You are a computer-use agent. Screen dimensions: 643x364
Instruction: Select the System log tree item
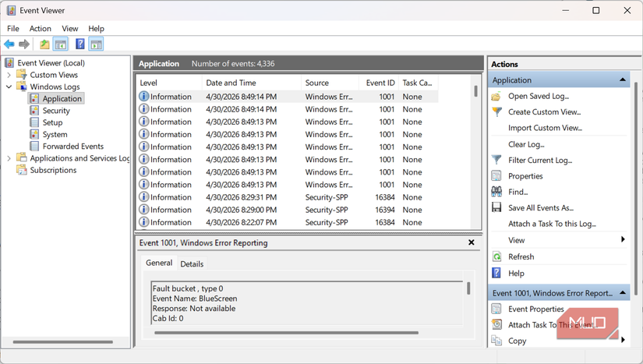coord(55,134)
